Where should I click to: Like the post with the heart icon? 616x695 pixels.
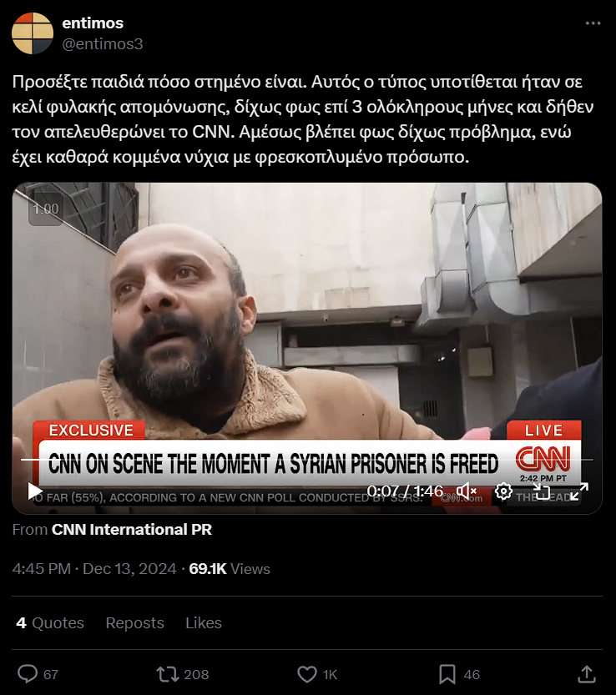click(x=307, y=674)
